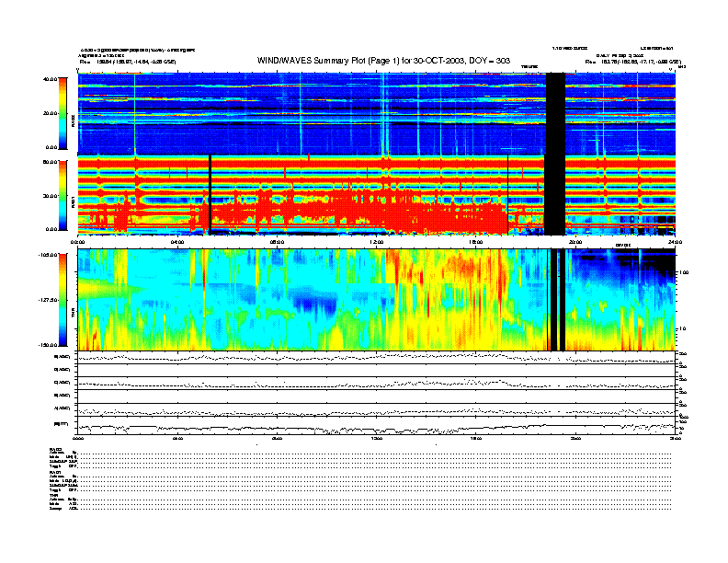Click the TNR color scale bar
The height and width of the screenshot is (563, 728).
tap(63, 300)
